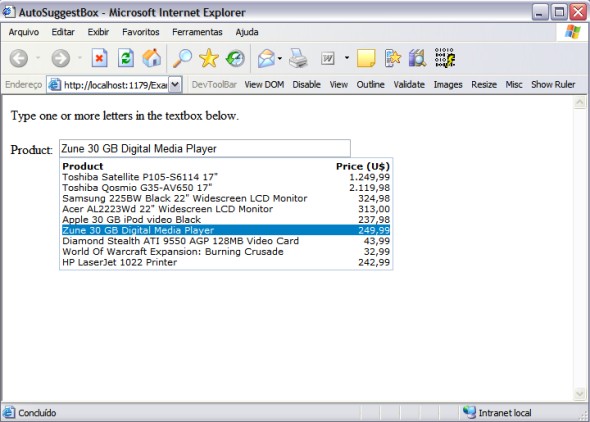Open the Back button history dropdown arrow
The width and height of the screenshot is (590, 422).
38,58
